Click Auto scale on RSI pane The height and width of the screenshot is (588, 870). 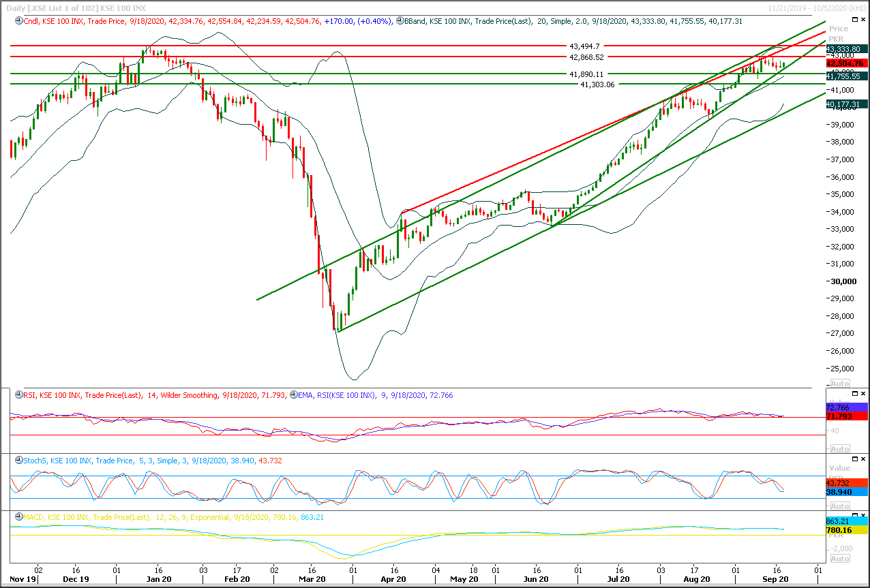pyautogui.click(x=840, y=449)
